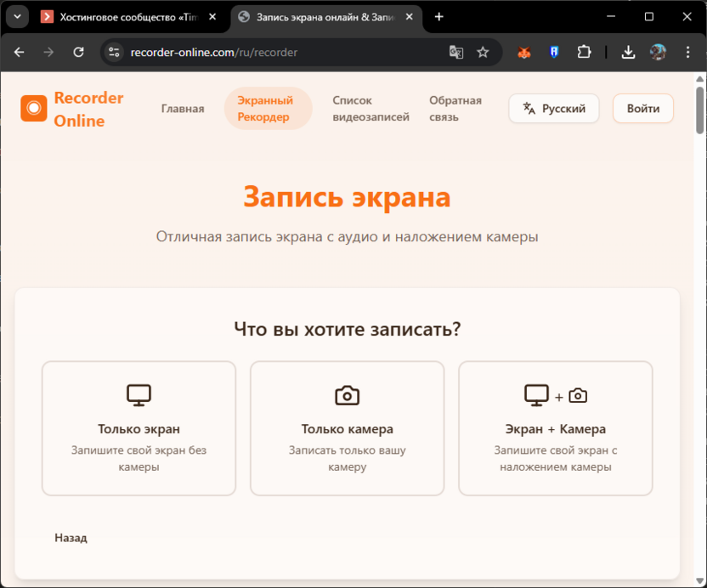
Task: Click the «Войти» button
Action: tap(642, 108)
